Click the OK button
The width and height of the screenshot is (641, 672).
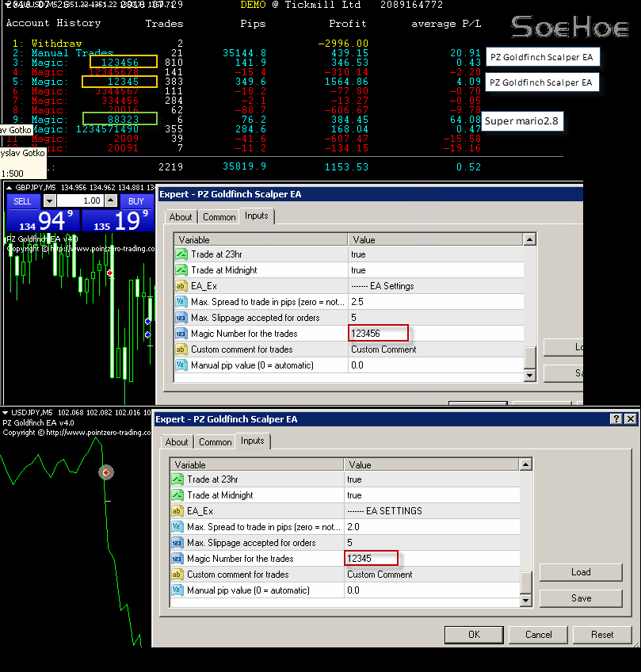click(x=474, y=634)
